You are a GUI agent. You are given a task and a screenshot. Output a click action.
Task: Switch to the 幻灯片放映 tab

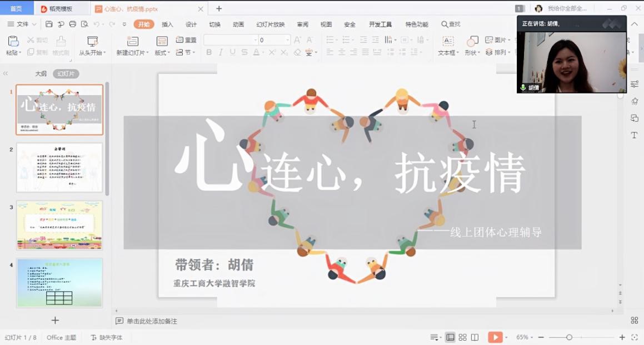(270, 24)
